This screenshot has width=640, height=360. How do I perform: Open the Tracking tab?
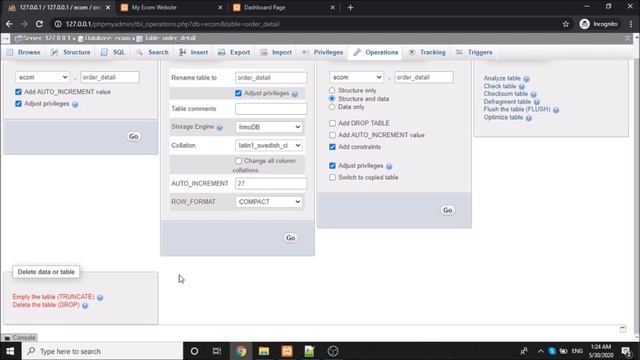click(x=427, y=52)
